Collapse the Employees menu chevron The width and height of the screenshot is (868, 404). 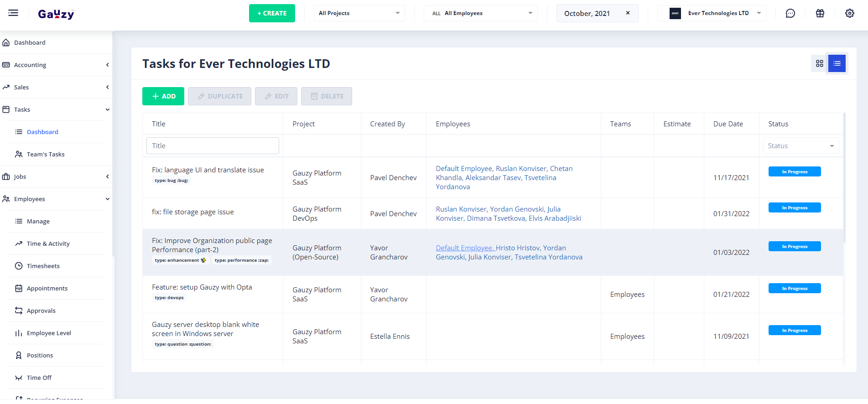click(108, 199)
